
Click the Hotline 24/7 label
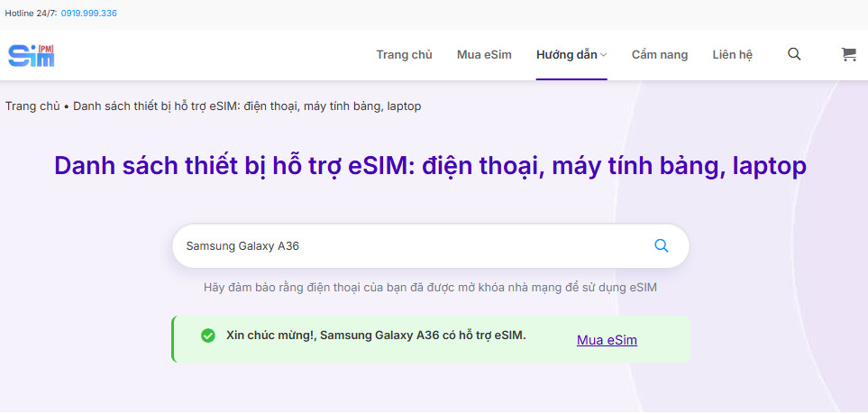(x=31, y=13)
